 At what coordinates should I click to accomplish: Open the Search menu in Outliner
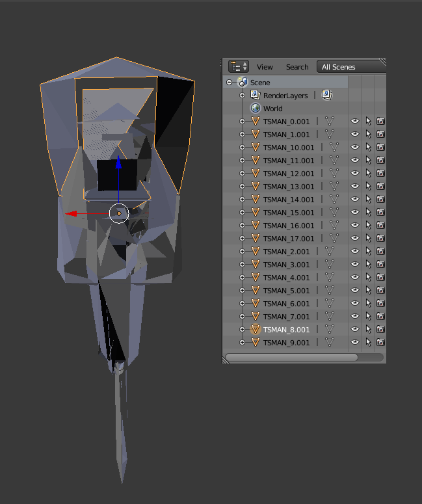(x=297, y=67)
